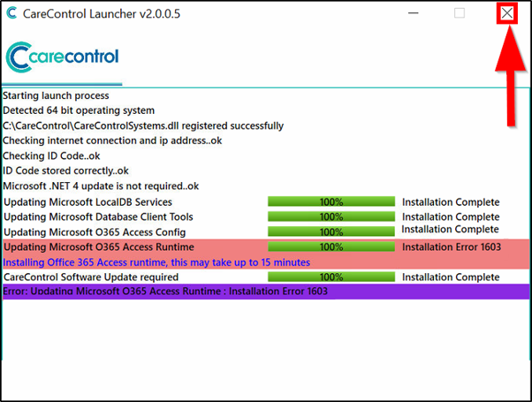
Task: Click the carecontrol logo image
Action: pos(62,57)
